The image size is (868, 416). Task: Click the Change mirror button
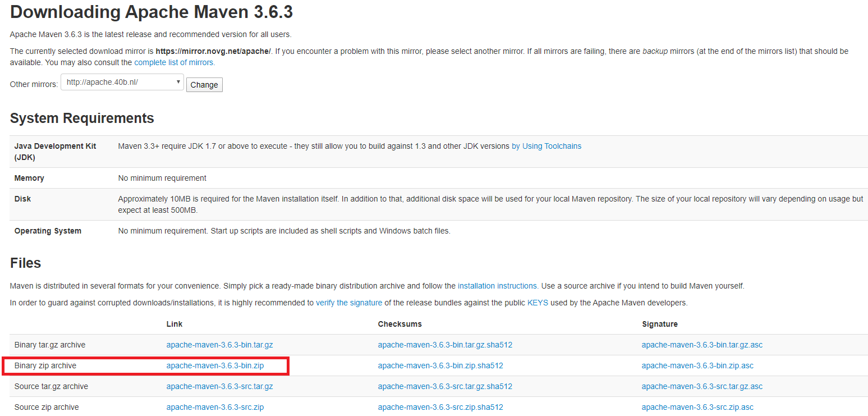[204, 85]
